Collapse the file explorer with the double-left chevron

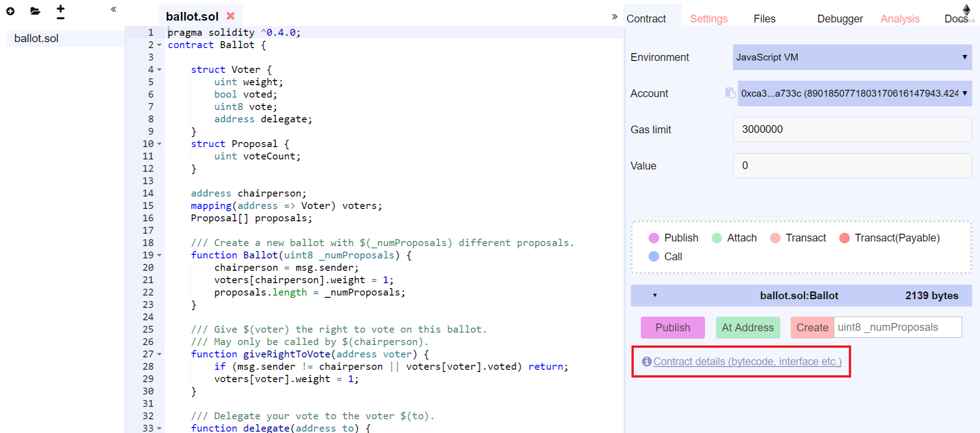coord(114,9)
